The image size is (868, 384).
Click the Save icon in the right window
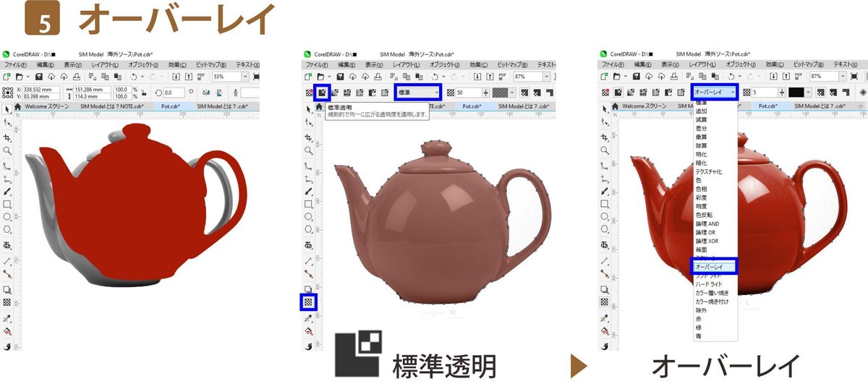(638, 76)
